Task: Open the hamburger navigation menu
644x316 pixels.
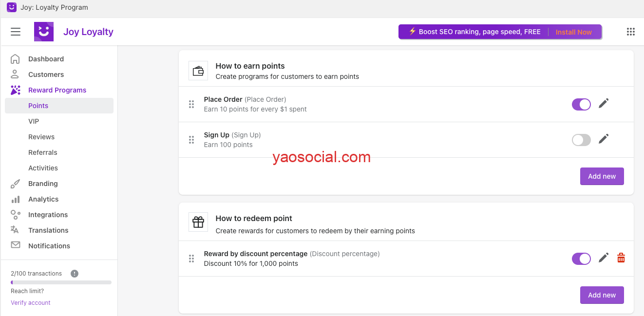Action: point(16,32)
